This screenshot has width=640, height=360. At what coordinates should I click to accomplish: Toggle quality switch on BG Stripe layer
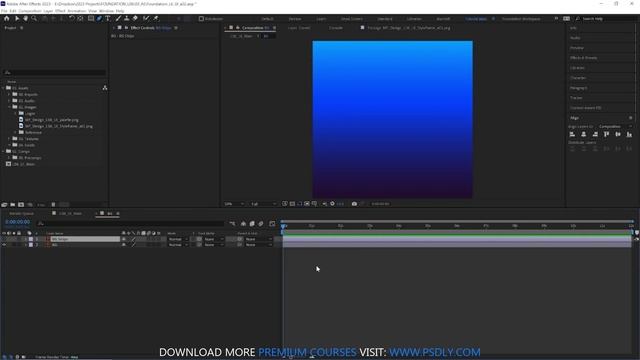point(133,239)
